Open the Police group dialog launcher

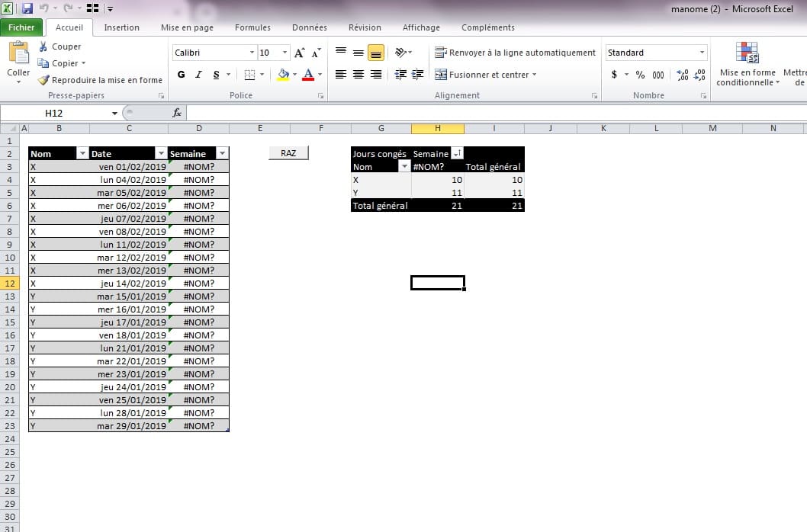pyautogui.click(x=320, y=96)
